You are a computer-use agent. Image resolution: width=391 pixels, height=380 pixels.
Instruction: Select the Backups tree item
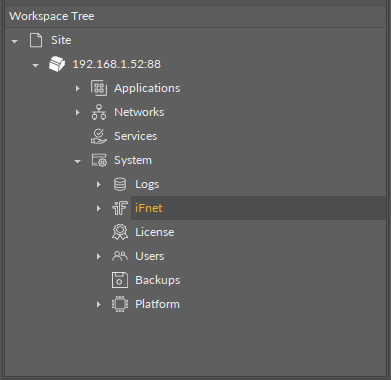pyautogui.click(x=158, y=280)
